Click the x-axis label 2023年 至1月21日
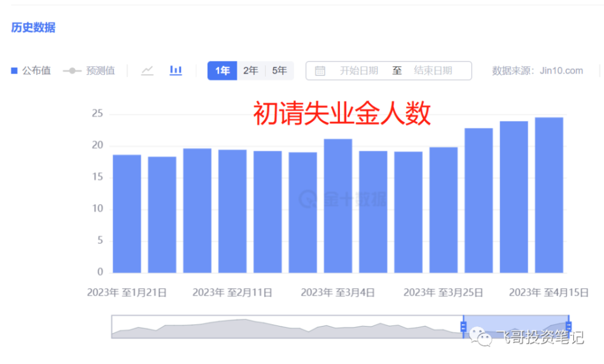 click(127, 293)
